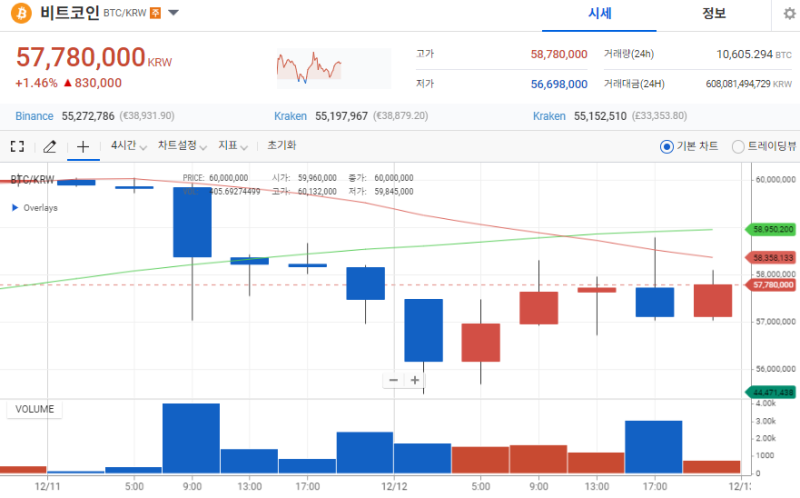This screenshot has height=498, width=800.
Task: Click the 초기화 reset button
Action: tap(282, 145)
